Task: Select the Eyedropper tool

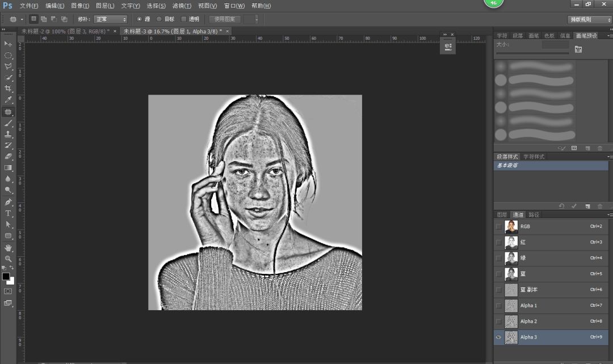Action: point(8,100)
